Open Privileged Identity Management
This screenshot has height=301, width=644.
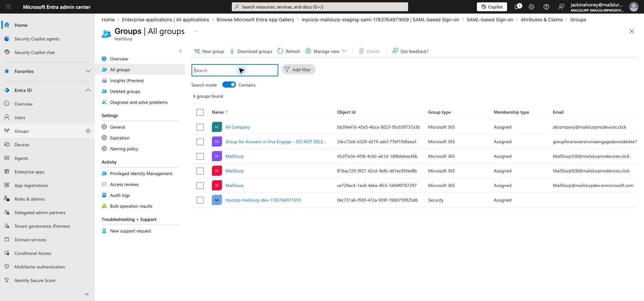pos(141,173)
